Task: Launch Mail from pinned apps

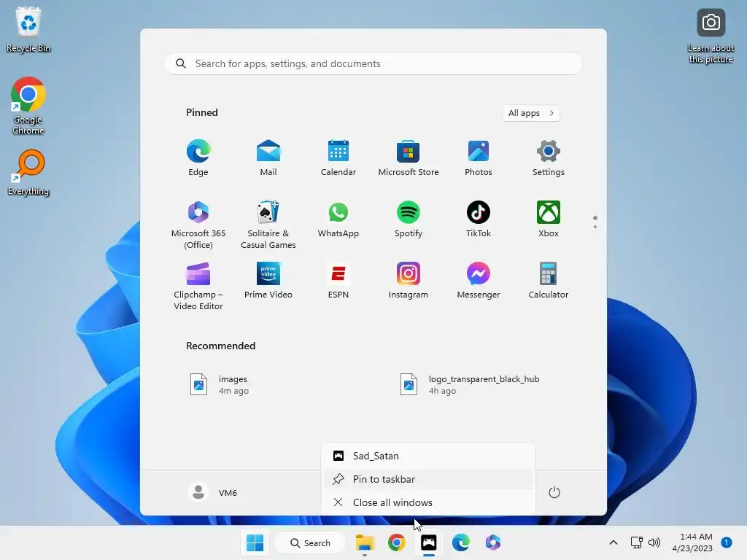Action: [268, 158]
